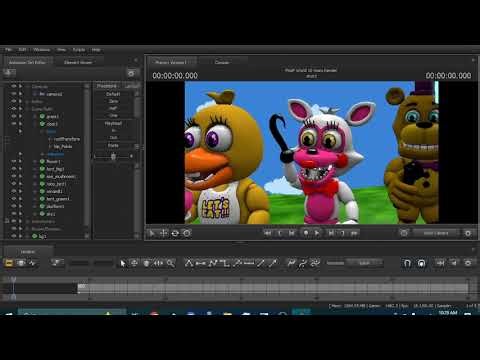Jump to last frame in viewport playback
The image size is (480, 360).
click(354, 233)
